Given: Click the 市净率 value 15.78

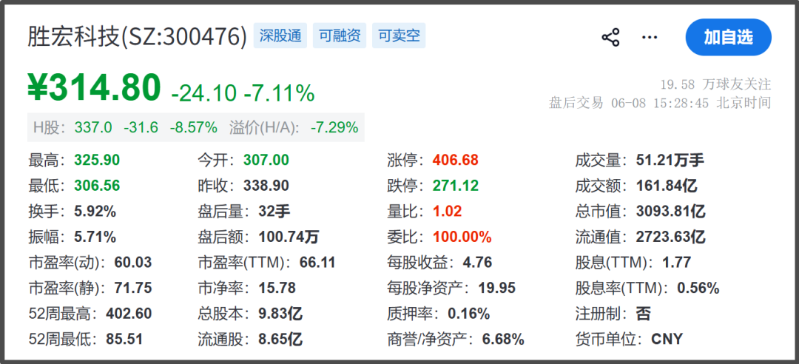Looking at the screenshot, I should tap(277, 288).
